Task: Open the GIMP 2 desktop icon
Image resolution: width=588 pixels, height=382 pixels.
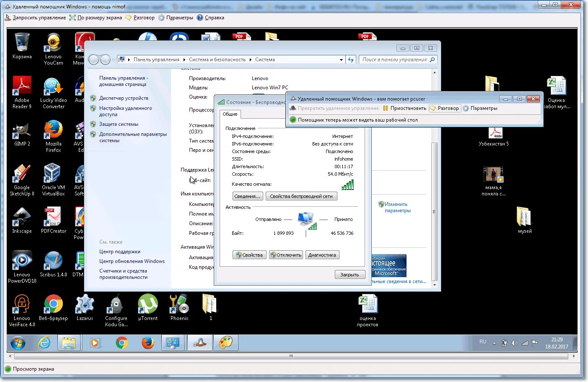Action: coord(22,133)
